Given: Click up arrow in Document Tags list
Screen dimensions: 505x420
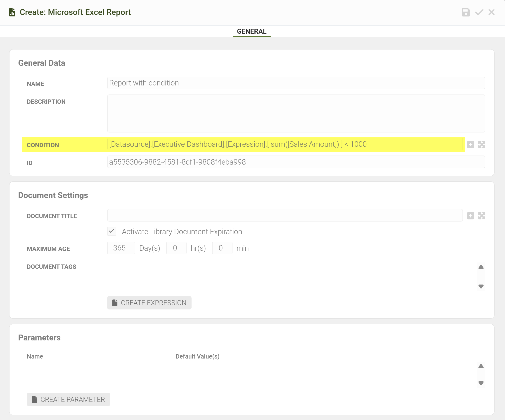Looking at the screenshot, I should (481, 267).
